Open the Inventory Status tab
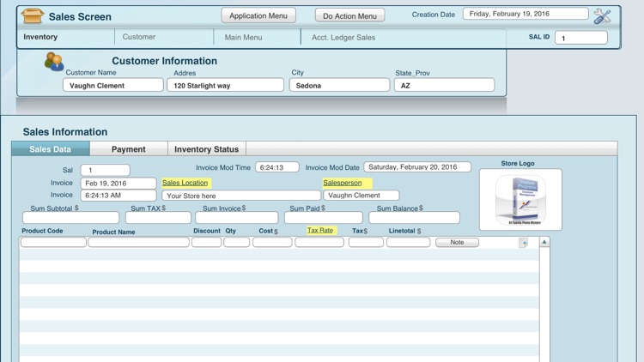Viewport: 644px width, 362px height. [206, 149]
